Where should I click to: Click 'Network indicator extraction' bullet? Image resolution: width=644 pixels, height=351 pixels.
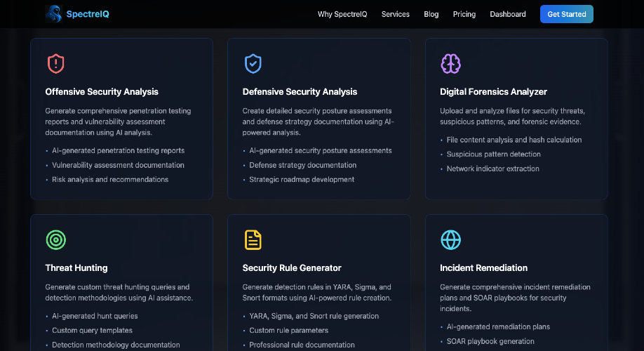click(493, 168)
